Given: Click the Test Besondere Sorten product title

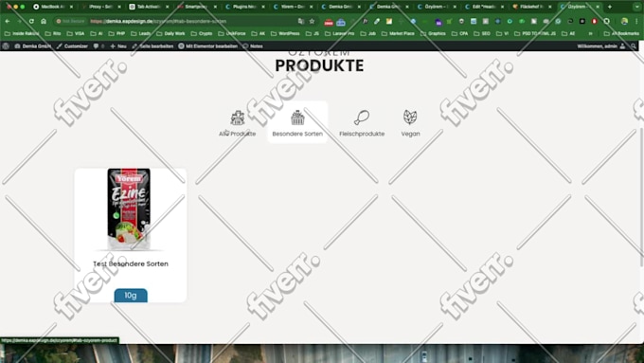Looking at the screenshot, I should (x=131, y=263).
